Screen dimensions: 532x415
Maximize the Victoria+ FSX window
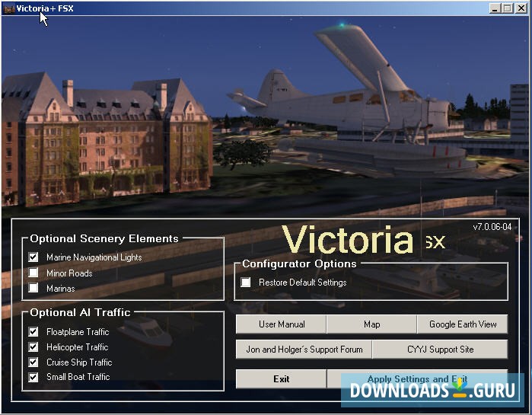(508, 8)
